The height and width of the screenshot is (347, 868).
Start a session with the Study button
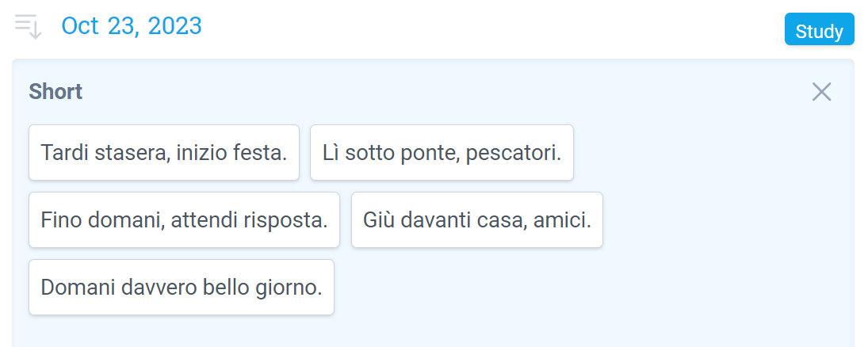tap(820, 29)
